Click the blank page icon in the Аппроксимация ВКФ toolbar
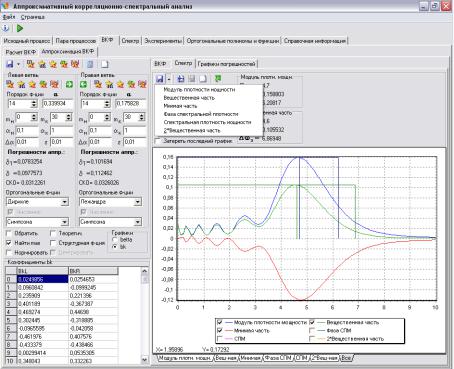454x369 pixels. click(x=105, y=64)
